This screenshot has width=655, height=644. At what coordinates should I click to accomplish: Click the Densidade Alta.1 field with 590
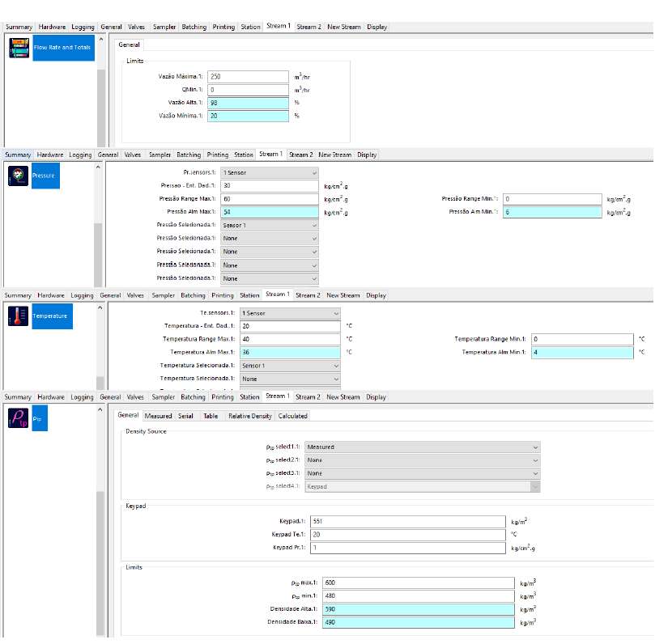point(419,609)
